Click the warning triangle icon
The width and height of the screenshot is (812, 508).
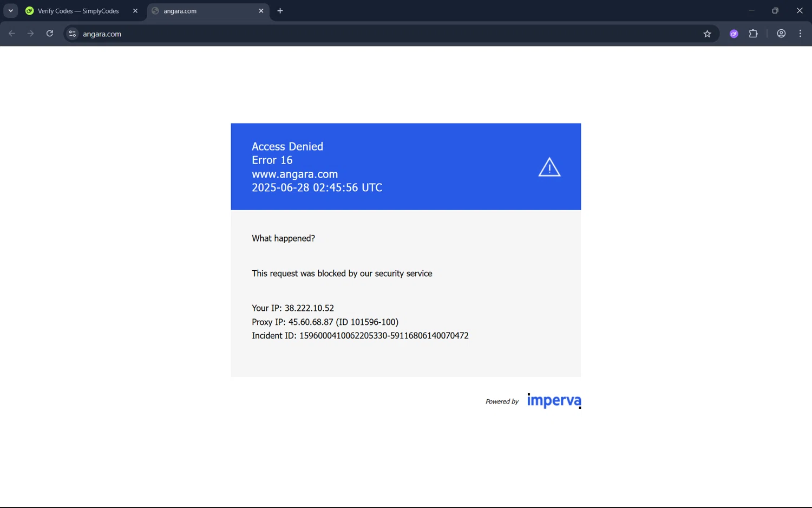549,167
